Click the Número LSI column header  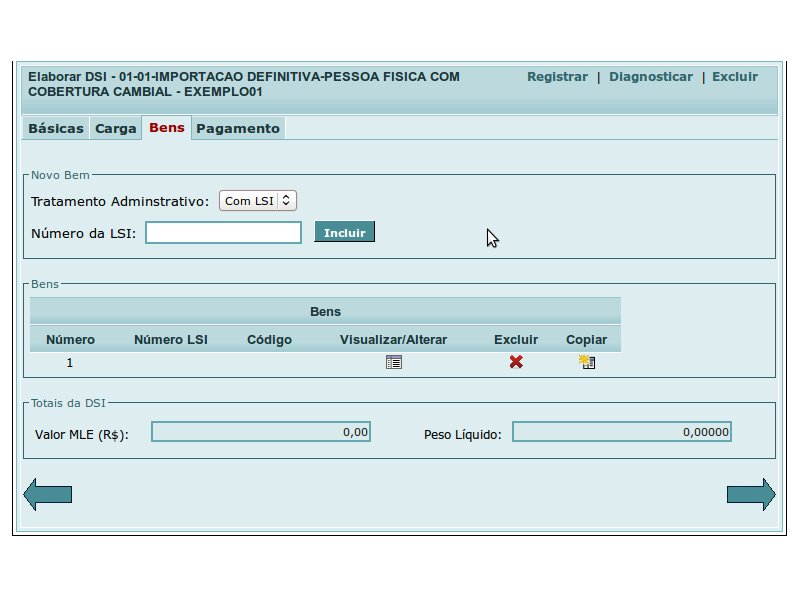pos(171,340)
